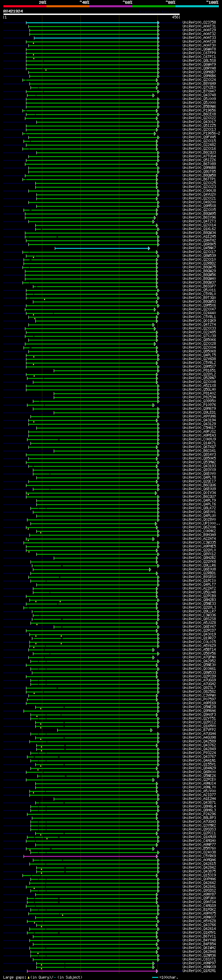Open hit UniRef100_A0AT29
The image size is (222, 980).
(x=199, y=30)
